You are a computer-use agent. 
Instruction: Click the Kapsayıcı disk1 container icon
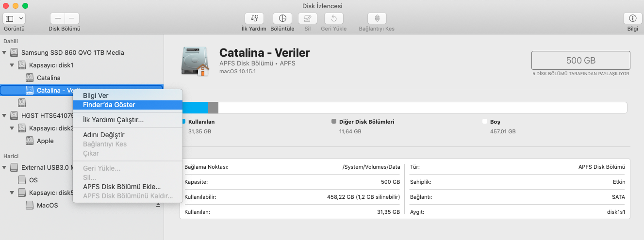[x=21, y=65]
